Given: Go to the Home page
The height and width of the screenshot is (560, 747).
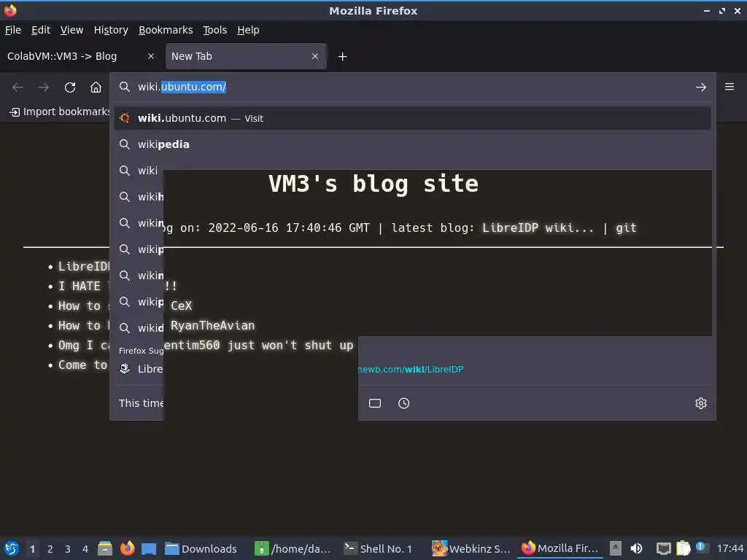Looking at the screenshot, I should (96, 87).
